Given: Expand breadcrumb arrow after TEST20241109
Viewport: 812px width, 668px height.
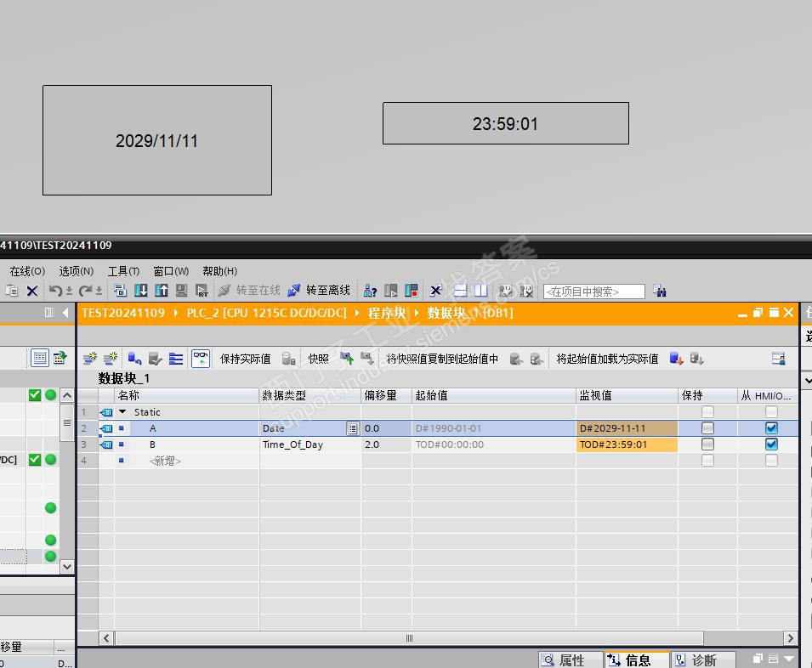Looking at the screenshot, I should pos(176,313).
